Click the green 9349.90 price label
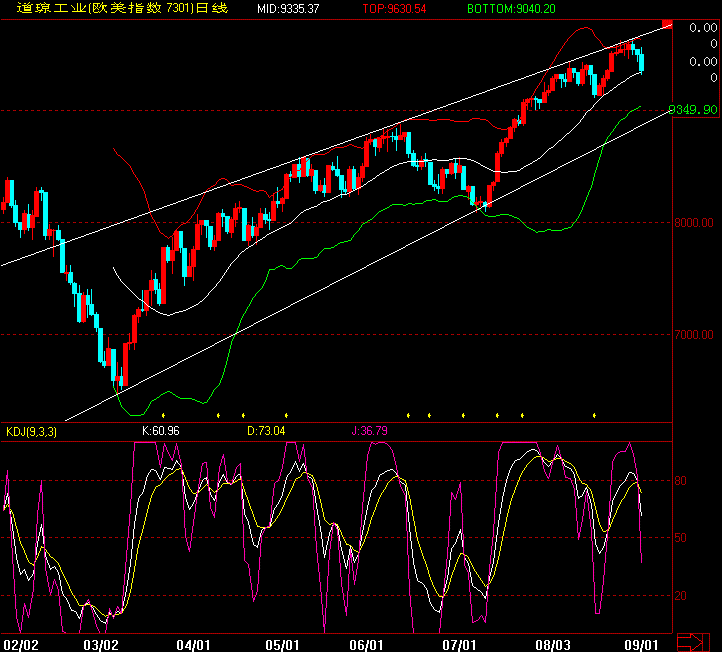The width and height of the screenshot is (722, 652). tap(693, 110)
